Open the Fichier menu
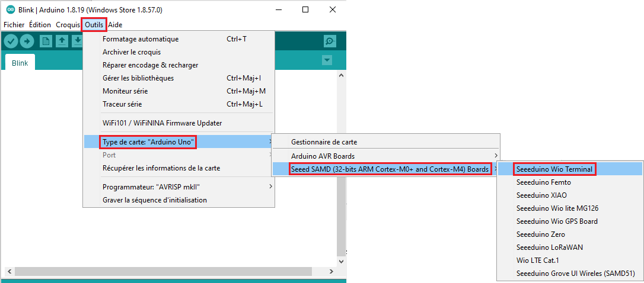 click(14, 25)
